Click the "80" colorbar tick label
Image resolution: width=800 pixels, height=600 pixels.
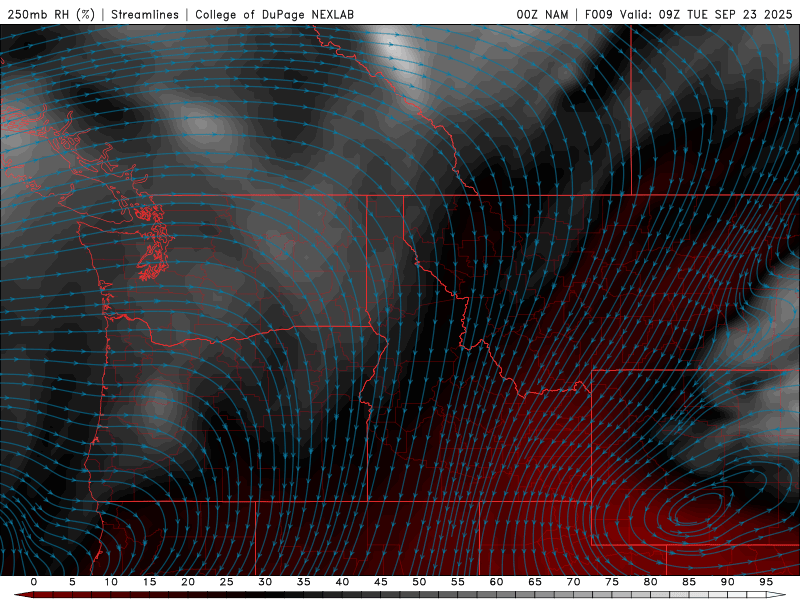point(651,582)
